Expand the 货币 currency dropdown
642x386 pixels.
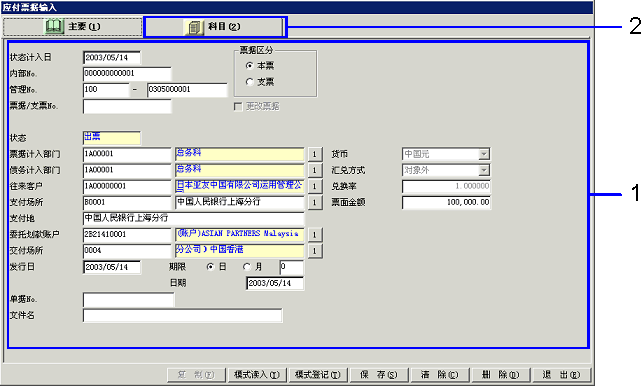(484, 154)
